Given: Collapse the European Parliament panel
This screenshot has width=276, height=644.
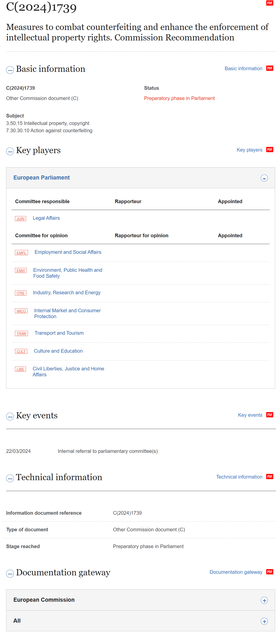Looking at the screenshot, I should 264,178.
